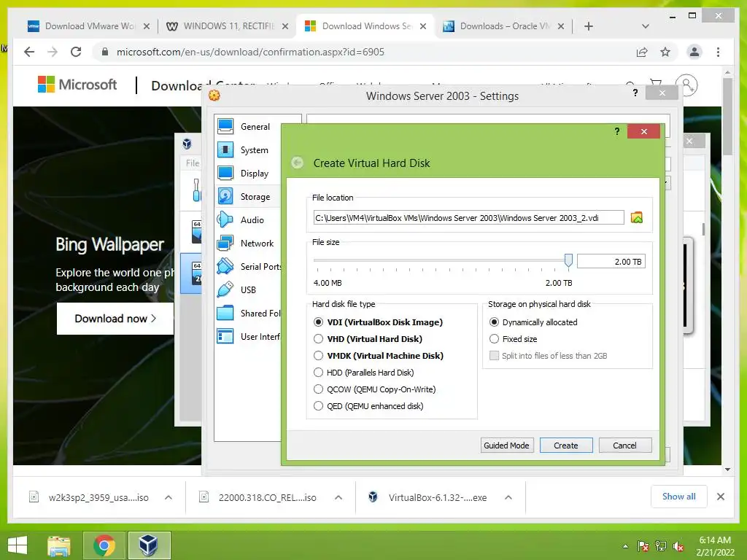Click the Create button
The image size is (747, 560).
tap(566, 446)
